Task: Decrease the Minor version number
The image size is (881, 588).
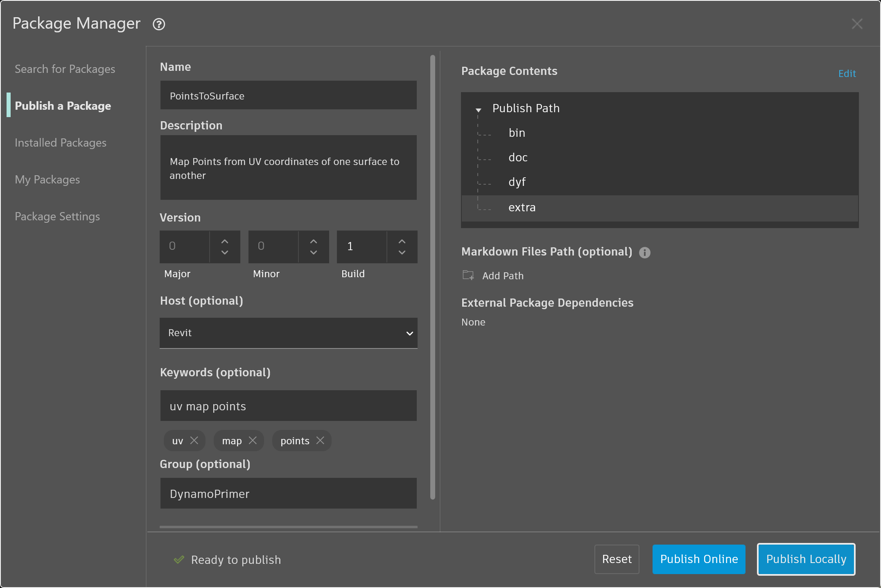Action: 314,253
